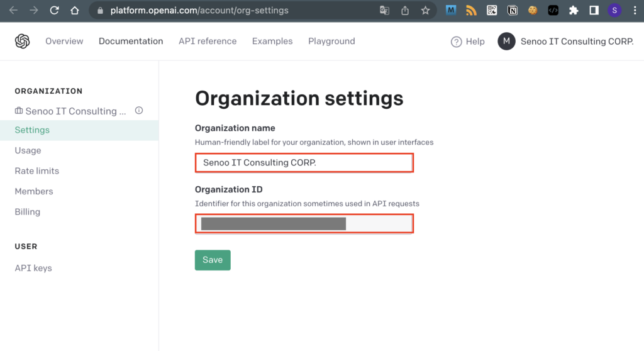This screenshot has height=351, width=644.
Task: Click the Organization name label
Action: (x=235, y=128)
